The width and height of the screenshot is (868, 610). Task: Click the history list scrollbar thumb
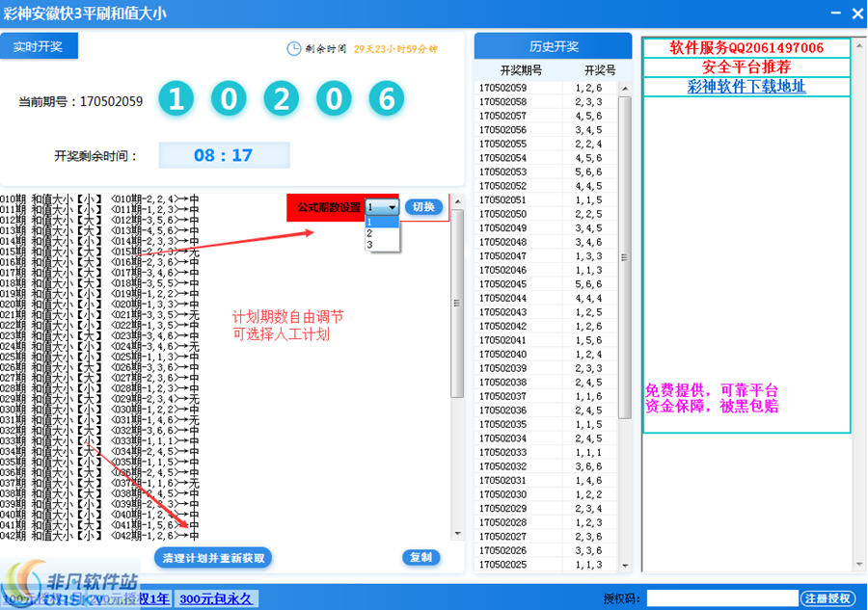pos(625,257)
